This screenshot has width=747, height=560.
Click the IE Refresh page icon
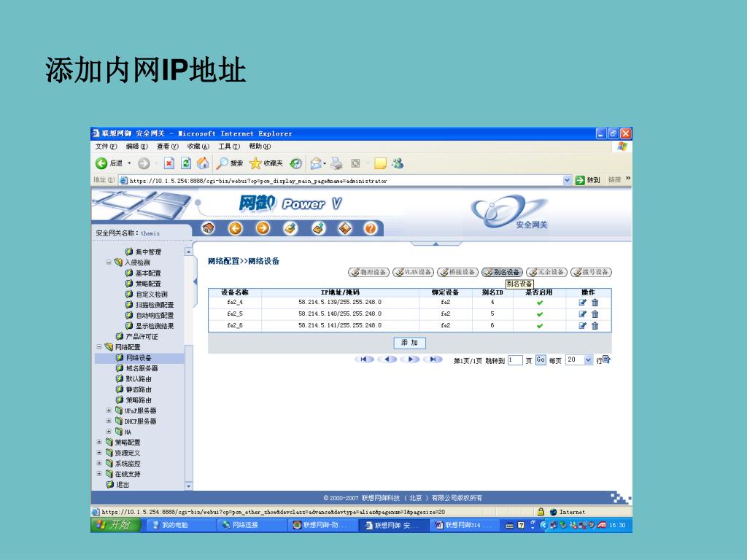(186, 163)
